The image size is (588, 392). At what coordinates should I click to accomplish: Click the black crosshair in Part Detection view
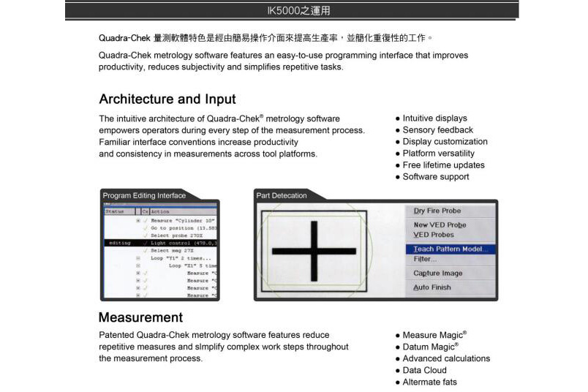click(314, 251)
